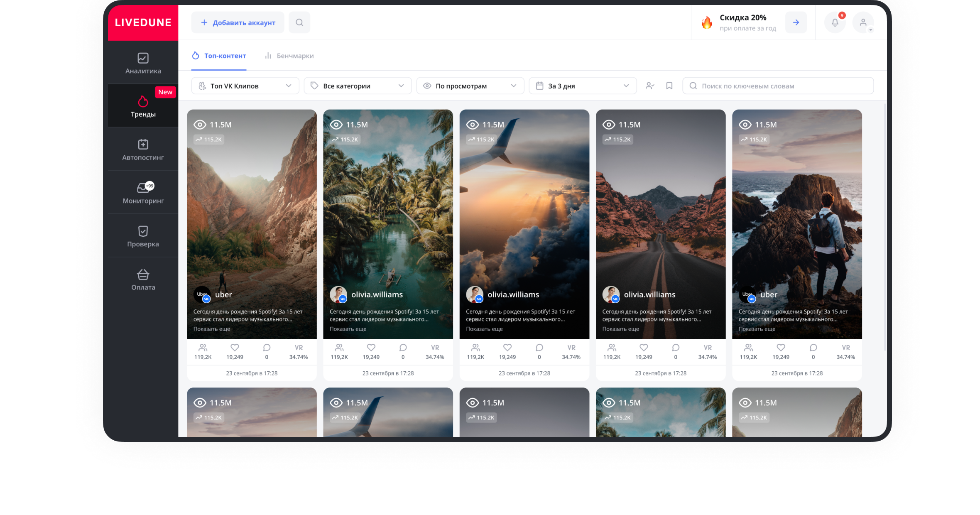
Task: Expand the Топ VK Клипов dropdown
Action: [x=245, y=86]
